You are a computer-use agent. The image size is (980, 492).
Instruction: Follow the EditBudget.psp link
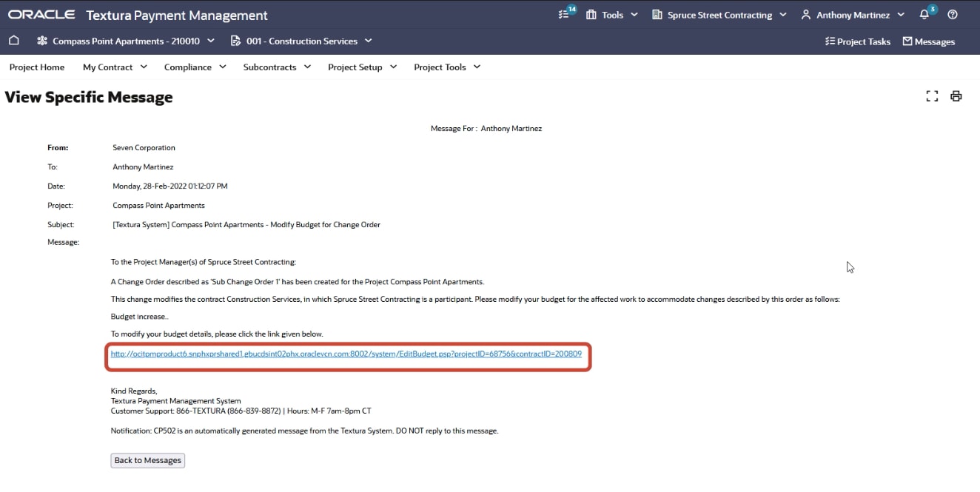click(x=346, y=354)
